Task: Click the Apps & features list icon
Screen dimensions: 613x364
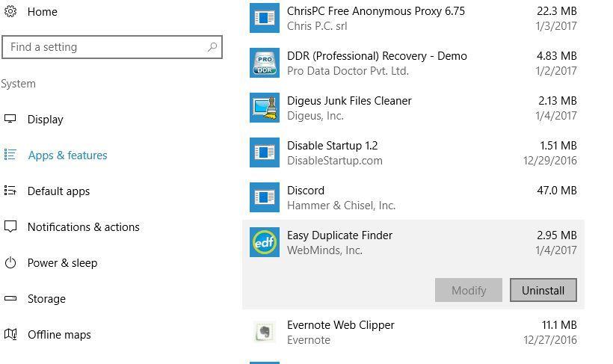Action: point(10,155)
